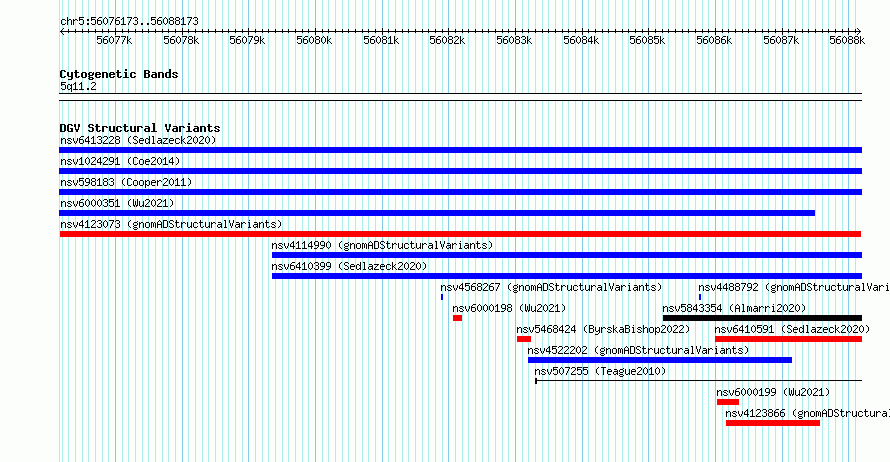
Task: Click the long red bar under nsv4123073
Action: (x=460, y=234)
